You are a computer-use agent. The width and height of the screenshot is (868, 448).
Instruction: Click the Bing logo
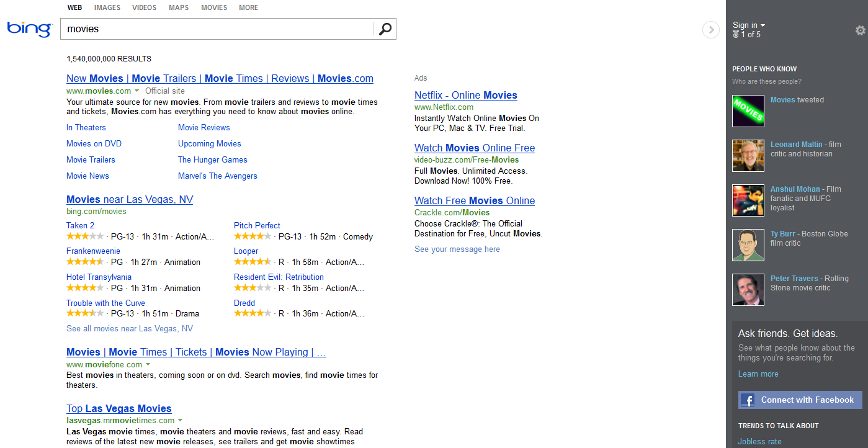(29, 29)
